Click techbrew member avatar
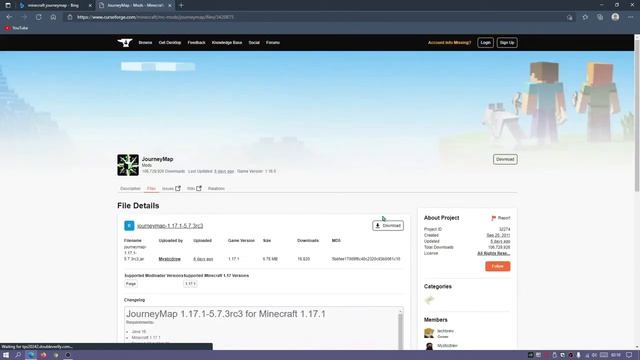Screen dimensions: 640x360 pos(429,333)
